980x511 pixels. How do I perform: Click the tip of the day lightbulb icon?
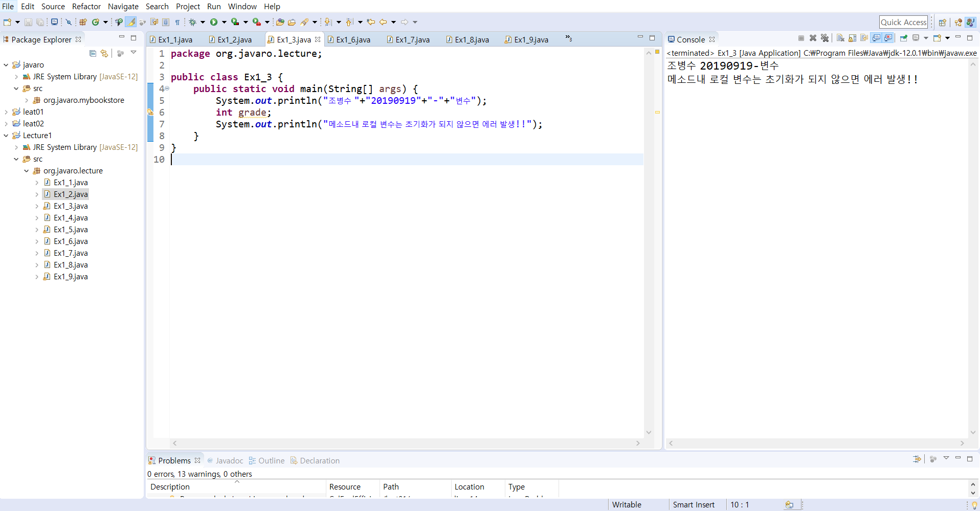click(974, 505)
